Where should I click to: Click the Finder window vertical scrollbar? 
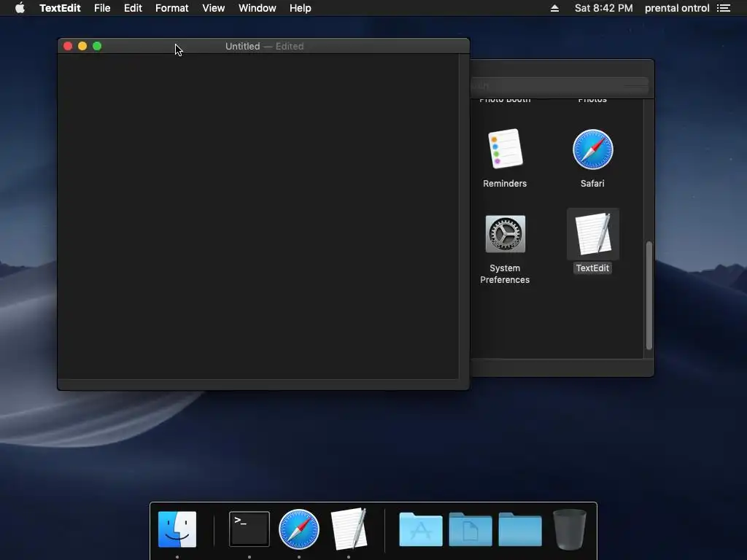tap(649, 296)
